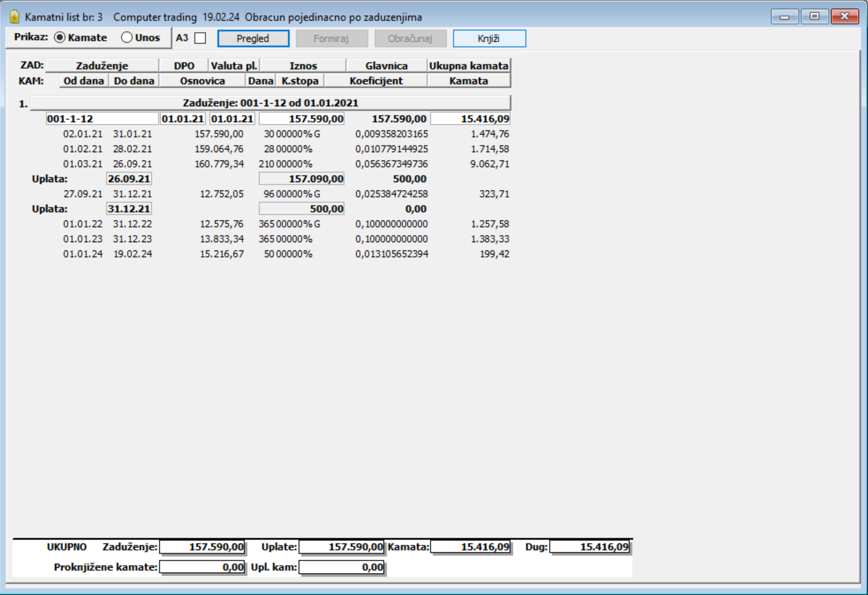Click the total Dug field
The width and height of the screenshot is (868, 595).
click(x=589, y=547)
